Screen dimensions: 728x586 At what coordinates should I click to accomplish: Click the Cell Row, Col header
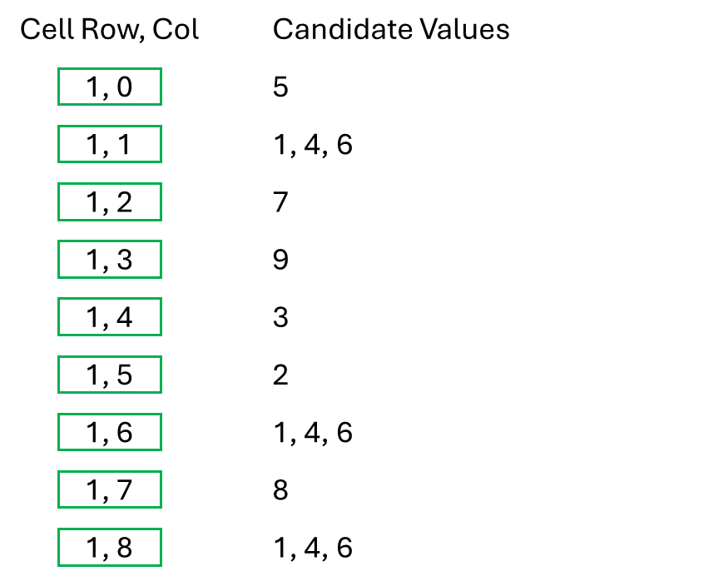point(110,30)
